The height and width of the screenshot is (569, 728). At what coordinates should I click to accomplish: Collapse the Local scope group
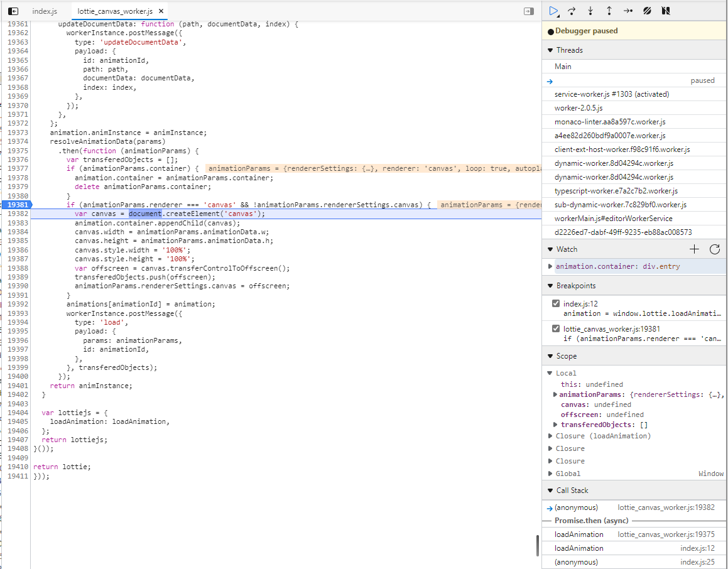[x=550, y=373]
